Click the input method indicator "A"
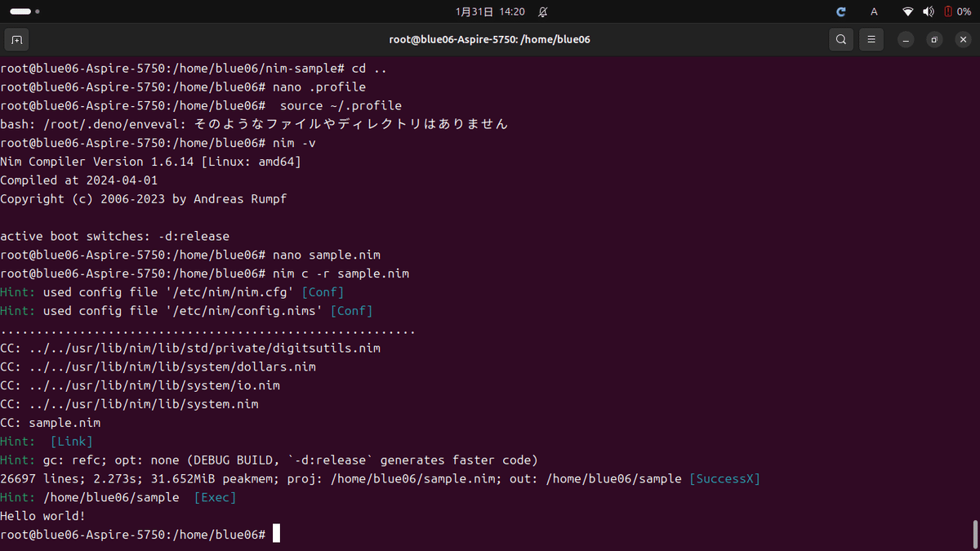980x551 pixels. 873,11
